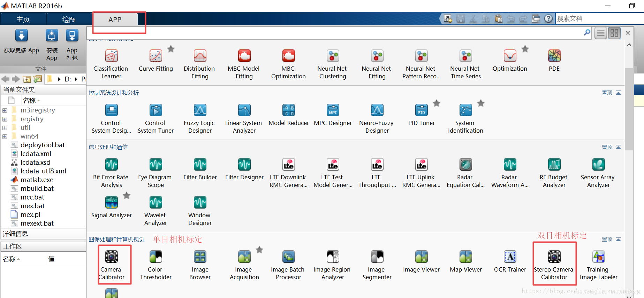Expand the registry folder
The image size is (644, 298).
pyautogui.click(x=5, y=119)
